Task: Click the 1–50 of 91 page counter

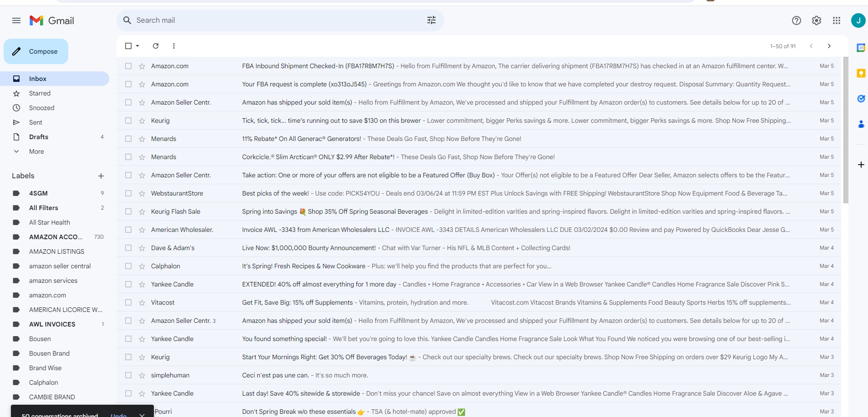Action: click(783, 46)
